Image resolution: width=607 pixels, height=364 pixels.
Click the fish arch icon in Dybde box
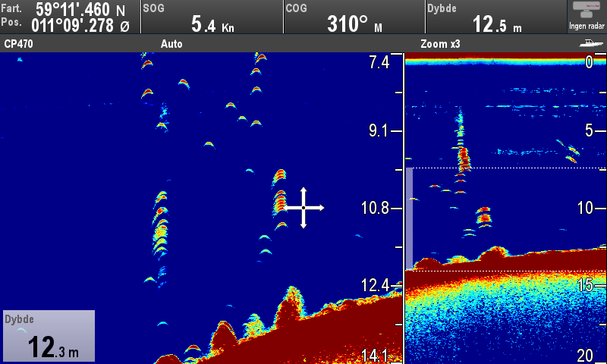[x=20, y=330]
